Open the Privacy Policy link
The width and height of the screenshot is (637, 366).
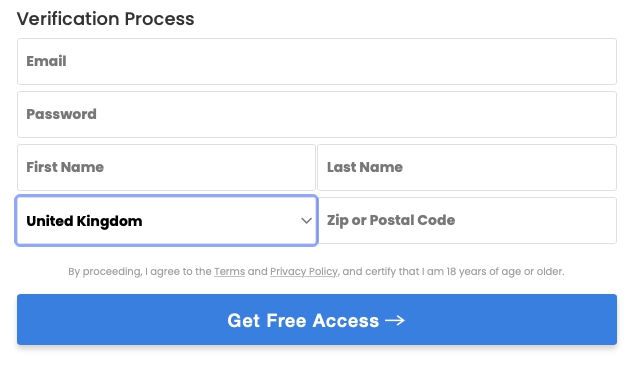click(304, 271)
